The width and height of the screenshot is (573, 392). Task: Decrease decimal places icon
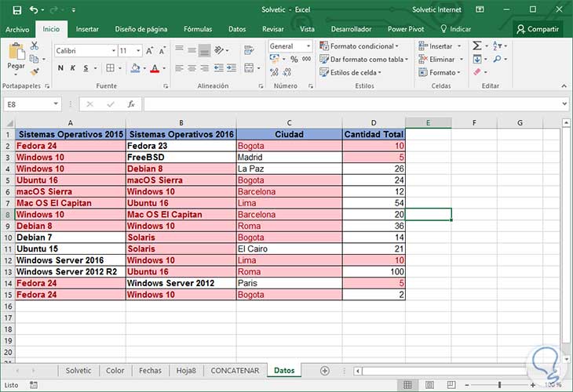point(287,72)
